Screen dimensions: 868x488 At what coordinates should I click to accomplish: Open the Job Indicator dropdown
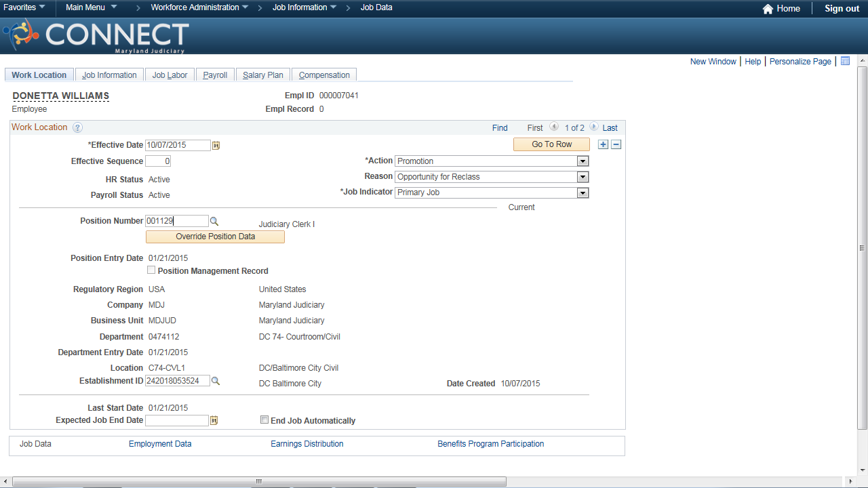(x=492, y=192)
